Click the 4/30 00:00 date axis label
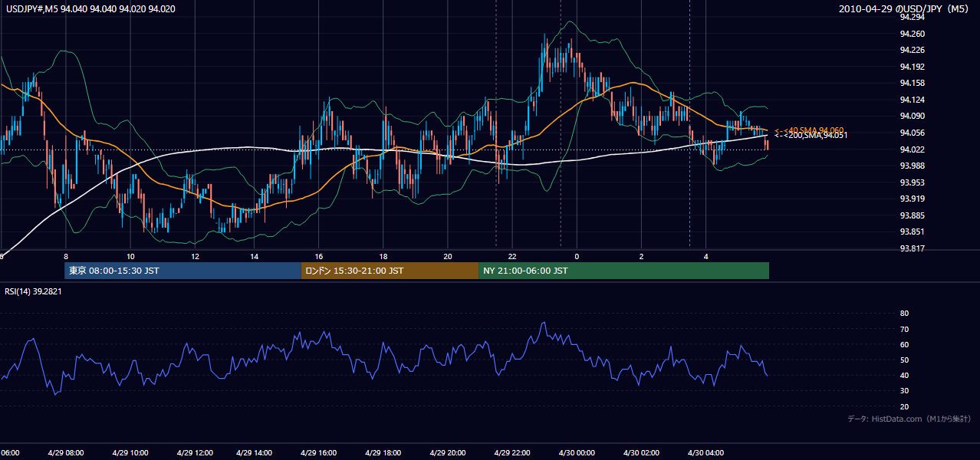Viewport: 980px width, 460px height. pos(575,453)
